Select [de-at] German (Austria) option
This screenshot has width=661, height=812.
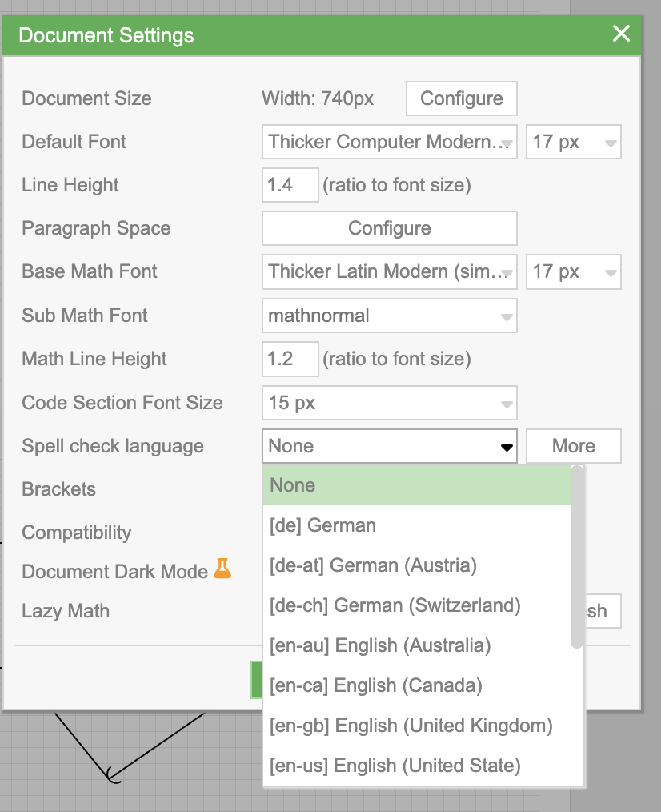coord(417,565)
